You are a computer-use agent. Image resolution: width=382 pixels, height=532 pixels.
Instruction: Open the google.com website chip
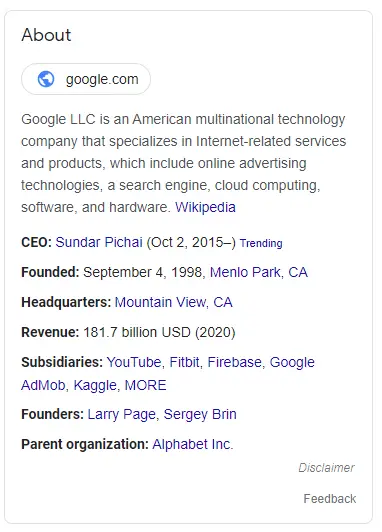click(x=86, y=79)
